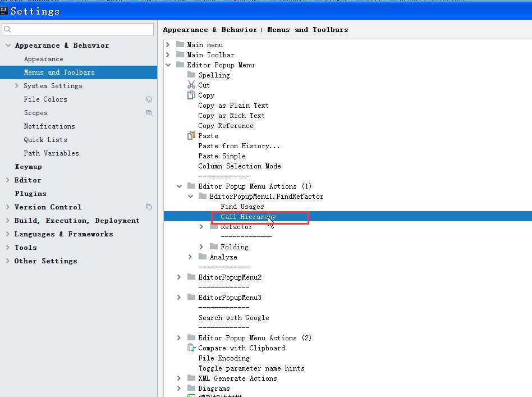532x397 pixels.
Task: Click the Editor Popup Menu folder icon
Action: [x=180, y=65]
